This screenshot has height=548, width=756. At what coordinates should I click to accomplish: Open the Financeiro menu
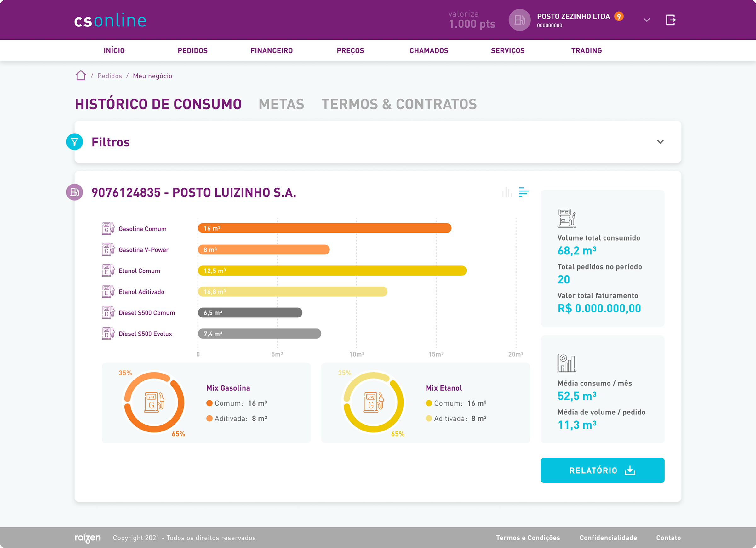click(x=271, y=51)
